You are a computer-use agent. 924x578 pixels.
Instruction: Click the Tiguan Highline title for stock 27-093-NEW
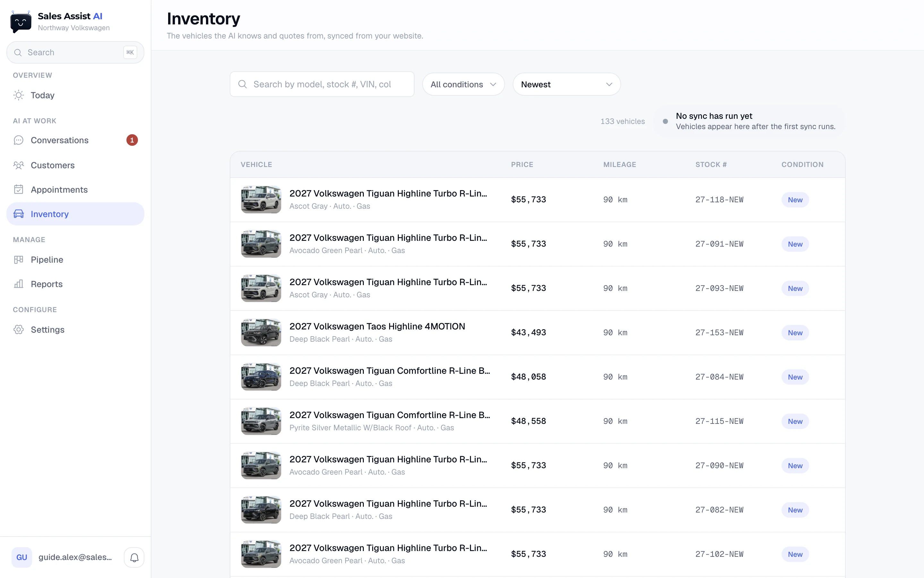(x=388, y=282)
